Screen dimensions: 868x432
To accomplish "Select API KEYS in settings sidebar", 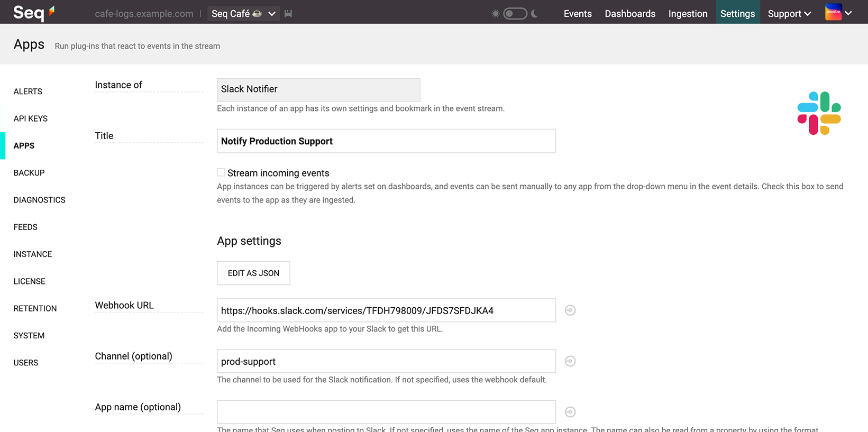I will click(31, 118).
